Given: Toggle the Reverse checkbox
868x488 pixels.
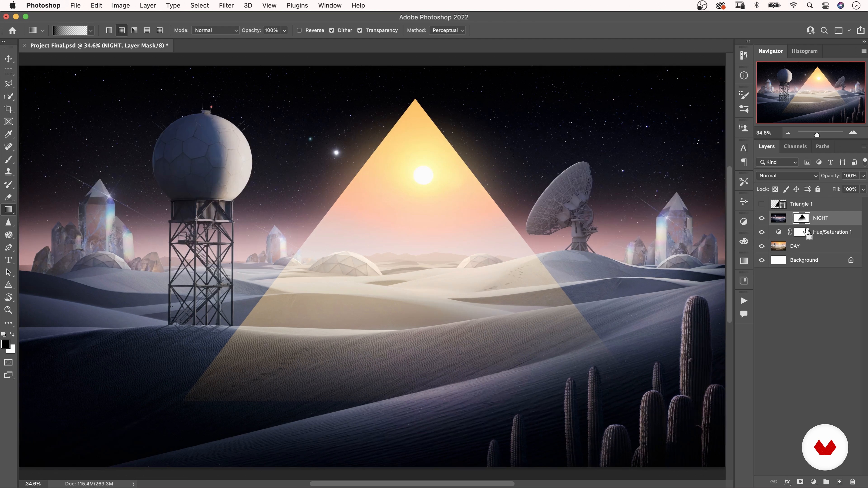Looking at the screenshot, I should click(x=299, y=30).
